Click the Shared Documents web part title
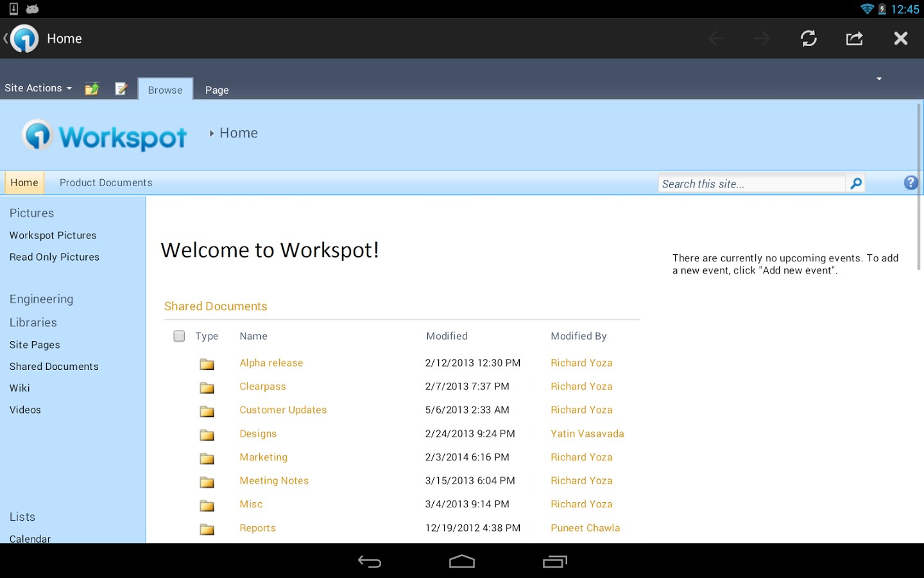 [x=216, y=306]
